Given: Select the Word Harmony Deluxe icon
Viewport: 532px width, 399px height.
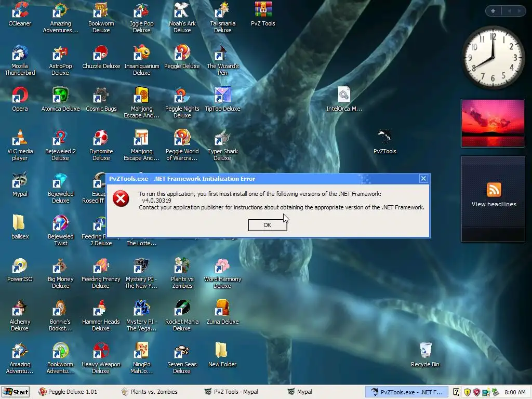Looking at the screenshot, I should click(x=222, y=273).
